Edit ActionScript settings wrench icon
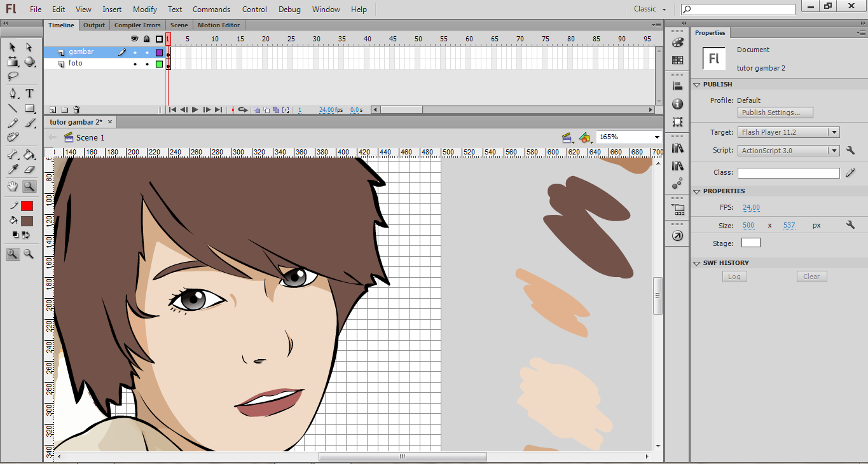 (x=851, y=151)
